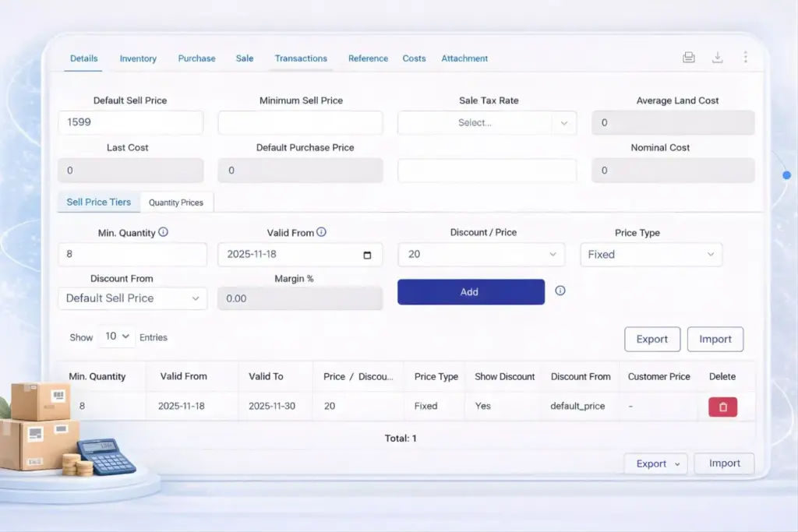Click the info icon beside Valid From
Viewport: 798px width, 532px height.
coord(321,232)
